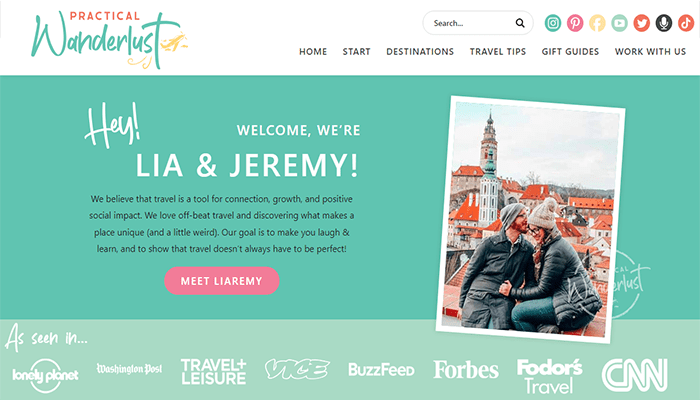Click the Forbes logo

pos(466,370)
